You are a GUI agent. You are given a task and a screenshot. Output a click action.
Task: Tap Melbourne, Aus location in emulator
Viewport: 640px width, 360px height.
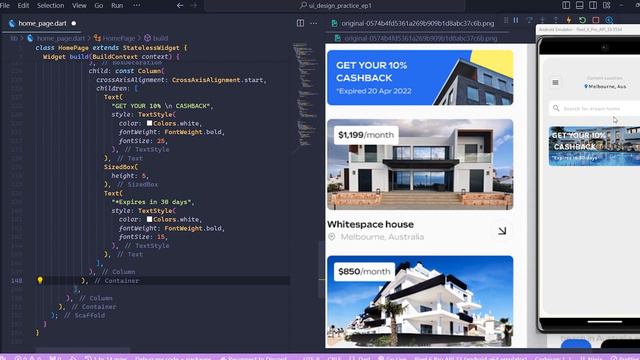tap(605, 86)
